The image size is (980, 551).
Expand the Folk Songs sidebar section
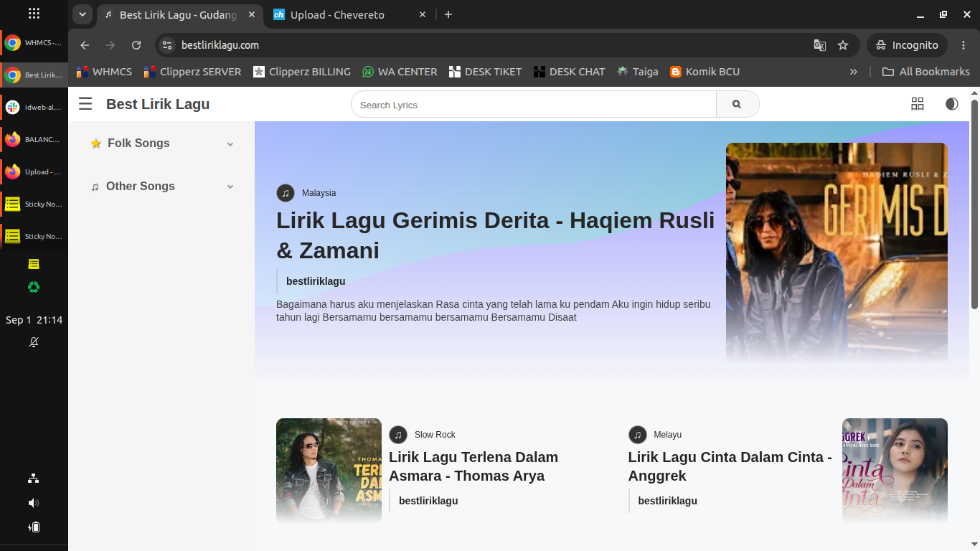[x=162, y=143]
